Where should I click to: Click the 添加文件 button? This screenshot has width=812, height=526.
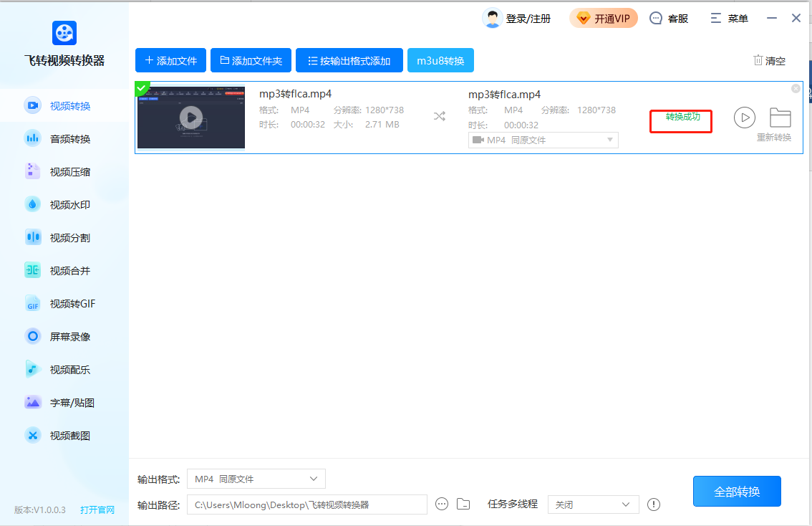click(x=170, y=61)
